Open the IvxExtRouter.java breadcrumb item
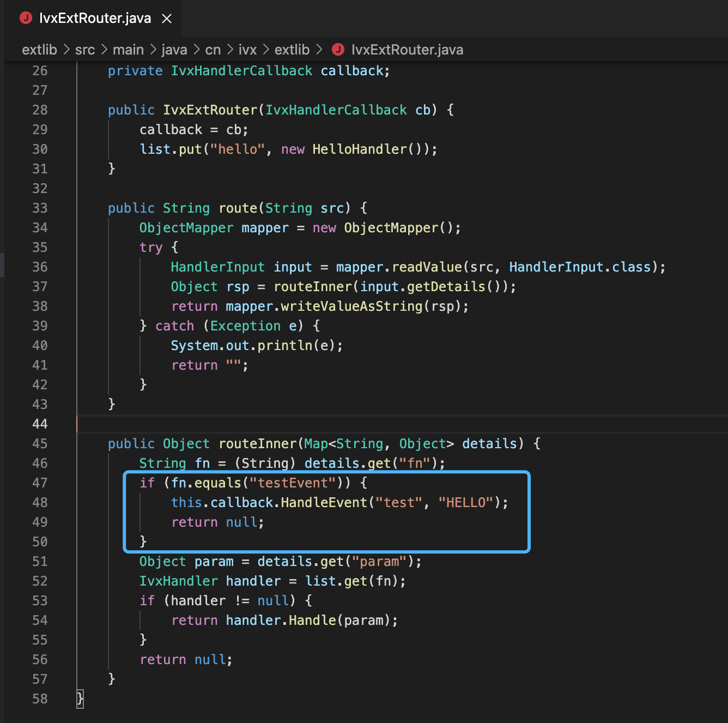The image size is (728, 723). (407, 50)
